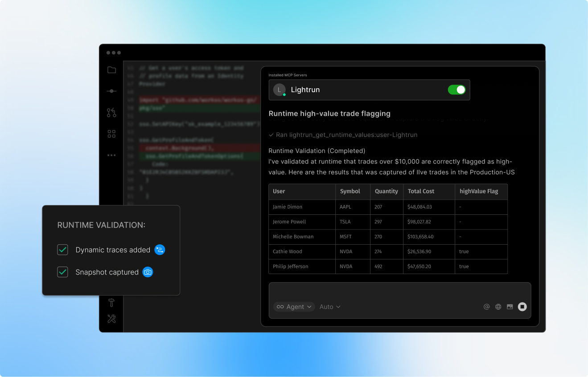
Task: Click the highValue Flag column header
Action: (479, 191)
